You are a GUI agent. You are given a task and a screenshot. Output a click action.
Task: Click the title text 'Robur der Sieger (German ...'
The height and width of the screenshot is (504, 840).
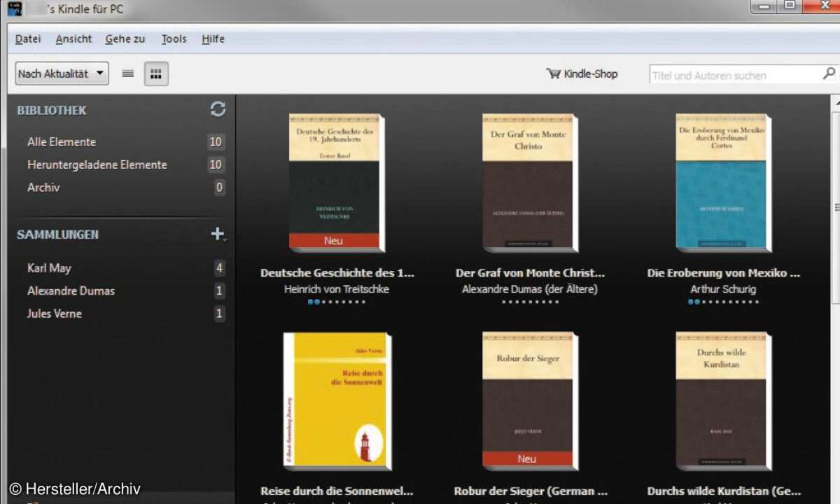coord(530,491)
